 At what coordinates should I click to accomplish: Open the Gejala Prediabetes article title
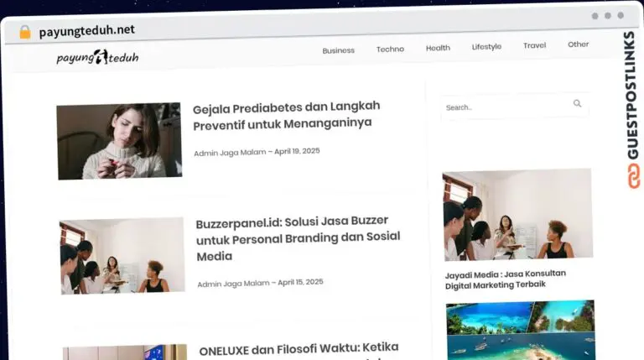286,115
